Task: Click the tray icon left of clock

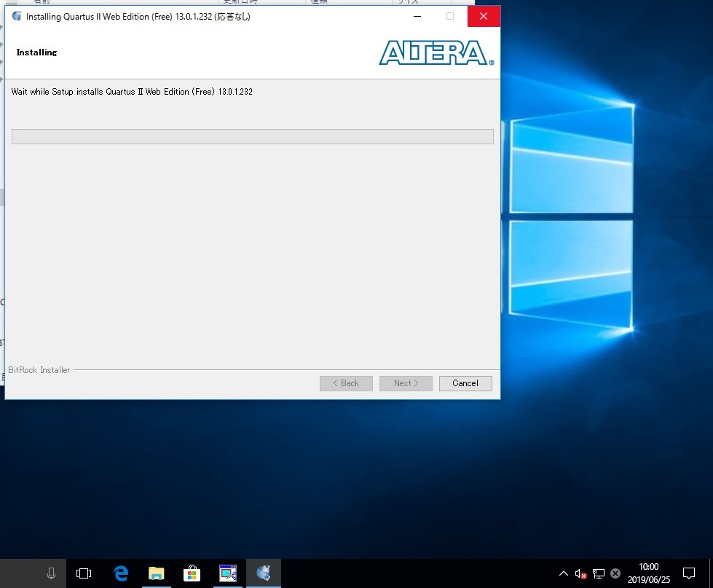Action: (615, 573)
